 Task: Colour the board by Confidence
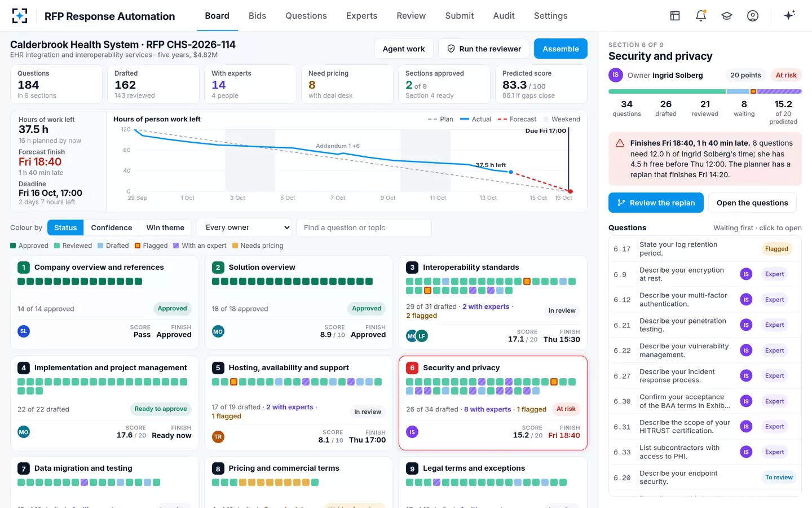pyautogui.click(x=112, y=227)
